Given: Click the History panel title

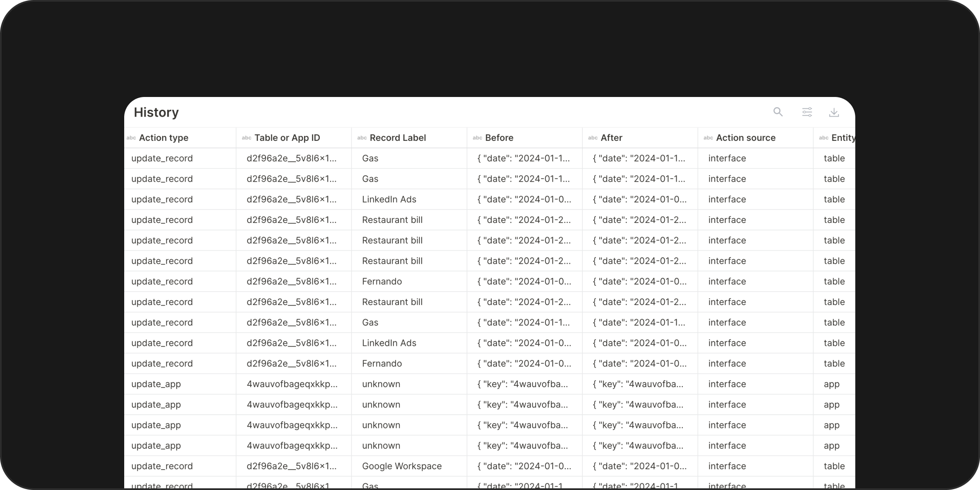Looking at the screenshot, I should [157, 112].
